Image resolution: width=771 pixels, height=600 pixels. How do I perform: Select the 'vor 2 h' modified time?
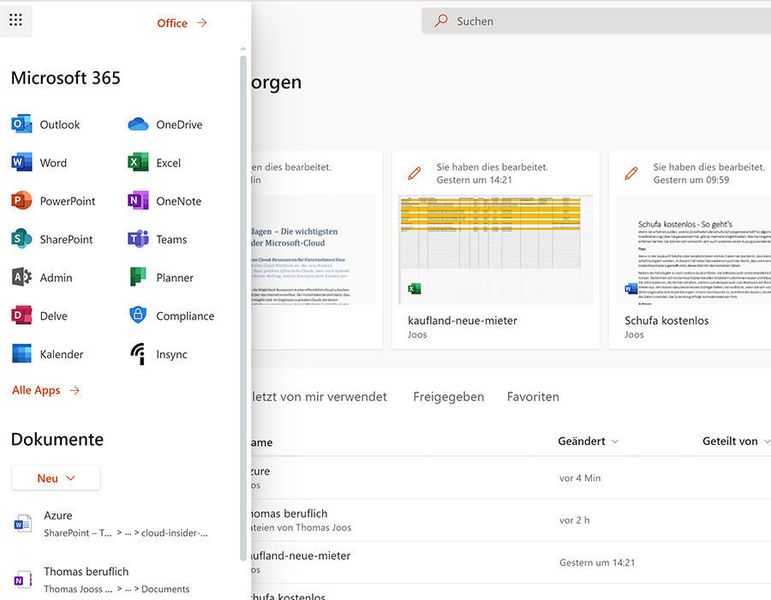coord(574,520)
